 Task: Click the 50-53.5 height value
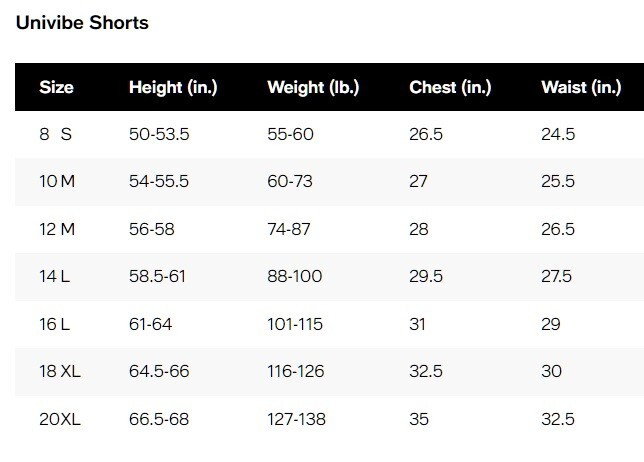point(159,134)
